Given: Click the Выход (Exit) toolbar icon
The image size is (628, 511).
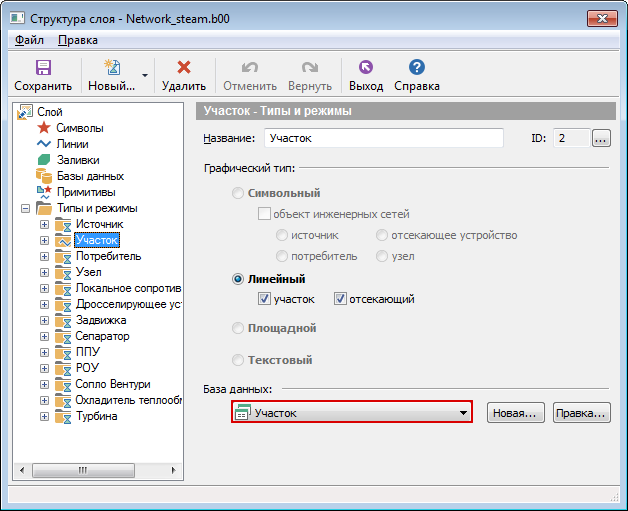Looking at the screenshot, I should pos(365,68).
